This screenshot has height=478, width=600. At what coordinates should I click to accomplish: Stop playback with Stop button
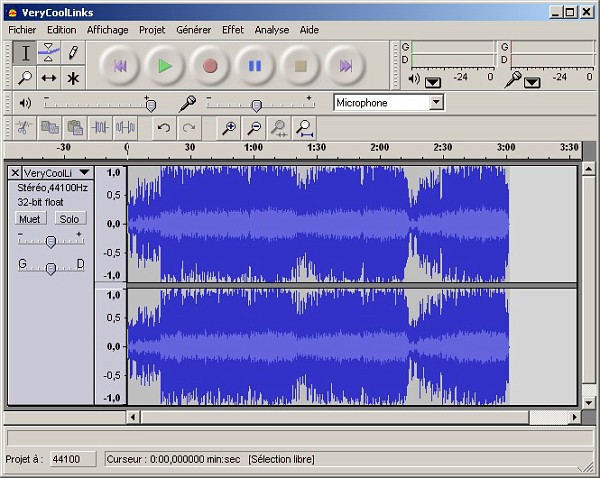point(300,66)
